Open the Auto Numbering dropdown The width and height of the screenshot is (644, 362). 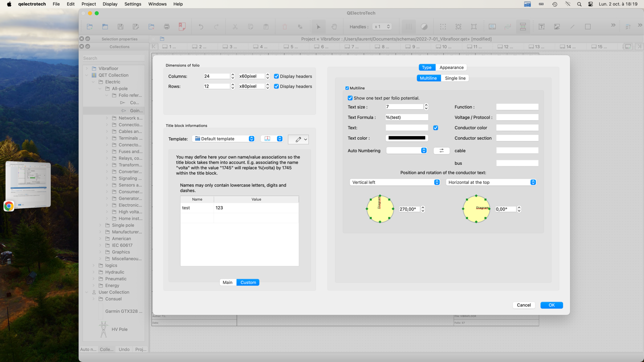[x=406, y=151]
